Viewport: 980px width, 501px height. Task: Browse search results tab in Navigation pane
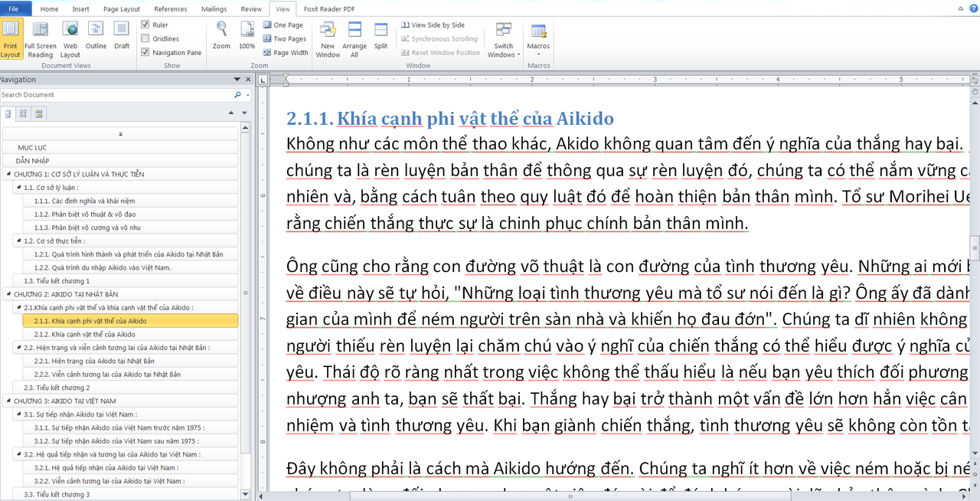pyautogui.click(x=38, y=113)
